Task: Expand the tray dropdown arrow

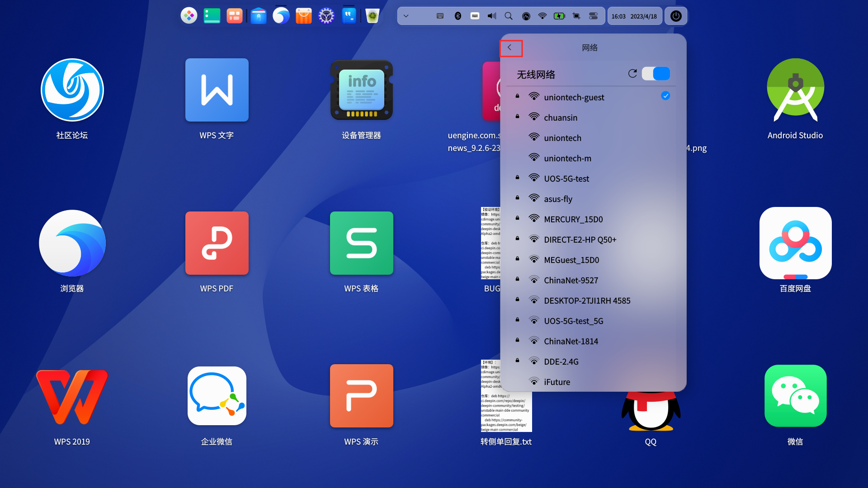Action: coord(406,16)
